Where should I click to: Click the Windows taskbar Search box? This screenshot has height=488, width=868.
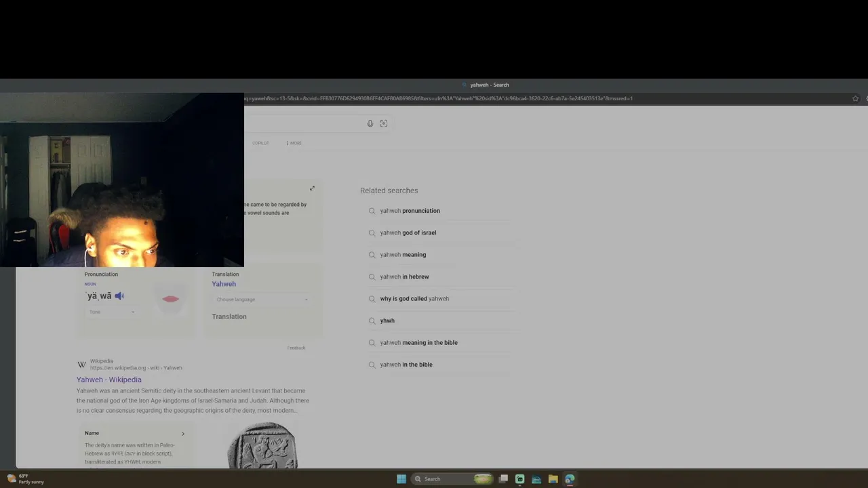pos(452,479)
